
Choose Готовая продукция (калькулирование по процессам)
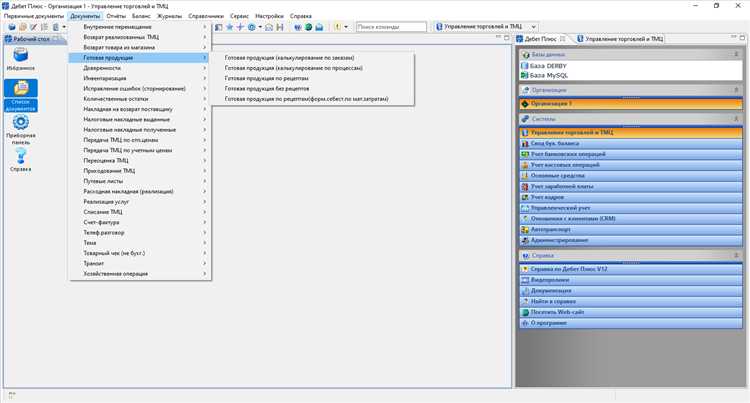click(313, 68)
